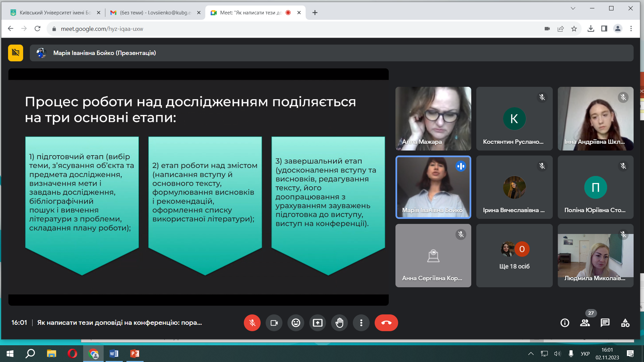Open PowerPoint from the taskbar
The height and width of the screenshot is (362, 644).
point(135,354)
